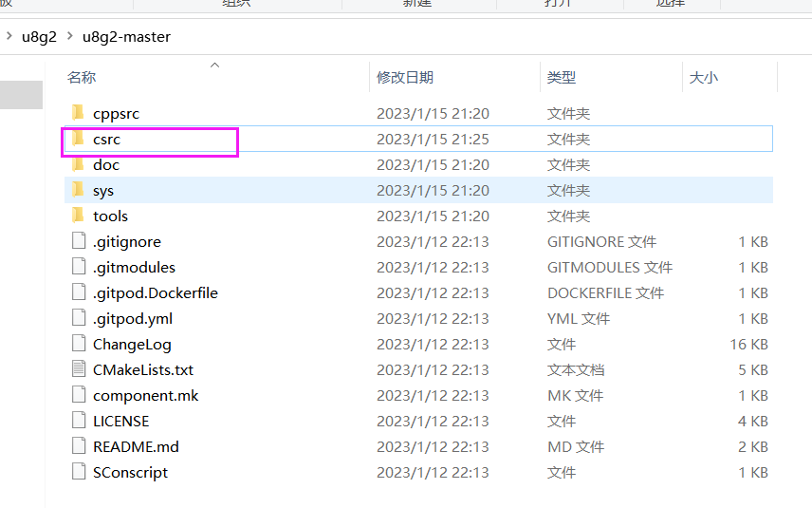Select the csrc folder icon
The width and height of the screenshot is (812, 508).
[78, 139]
